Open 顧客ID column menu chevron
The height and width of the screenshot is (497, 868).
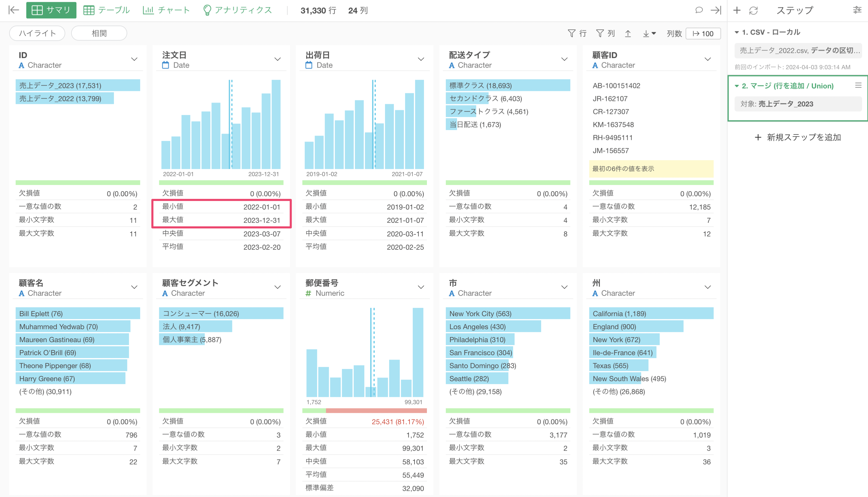(x=708, y=59)
